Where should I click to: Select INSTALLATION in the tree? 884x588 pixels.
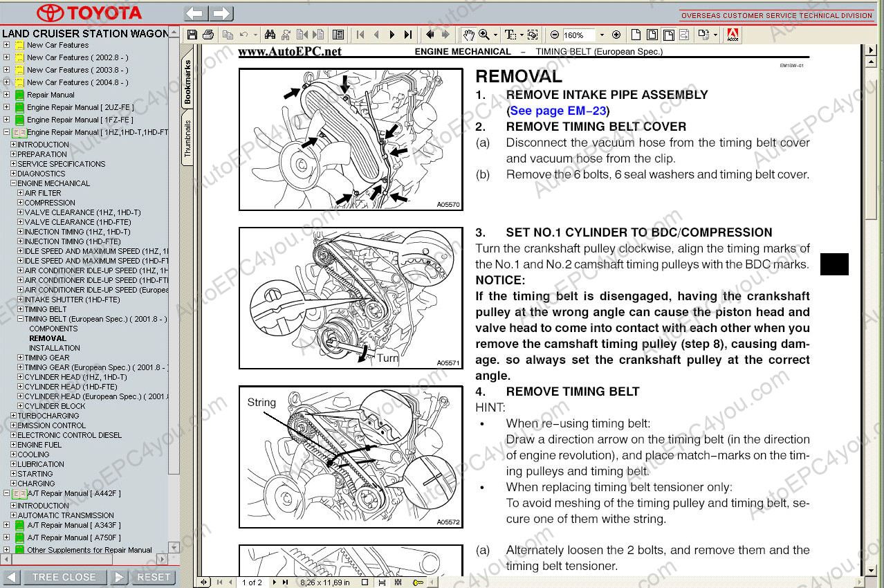pos(54,348)
